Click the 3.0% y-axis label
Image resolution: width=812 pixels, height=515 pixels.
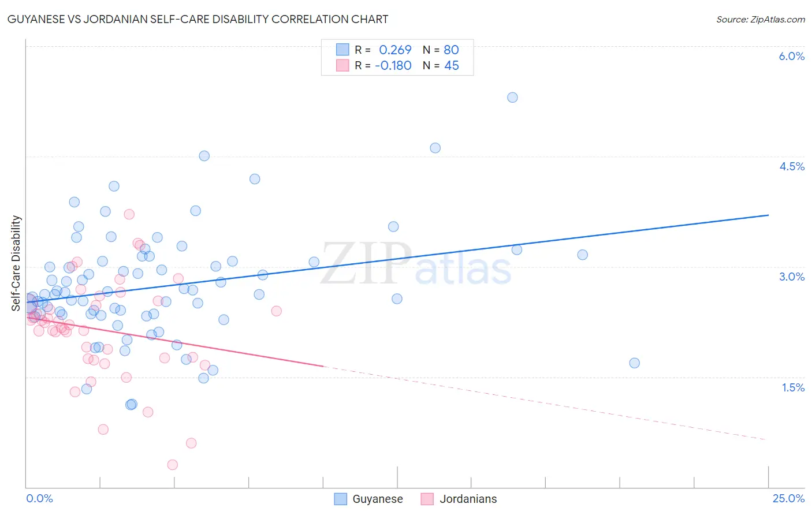pos(792,277)
